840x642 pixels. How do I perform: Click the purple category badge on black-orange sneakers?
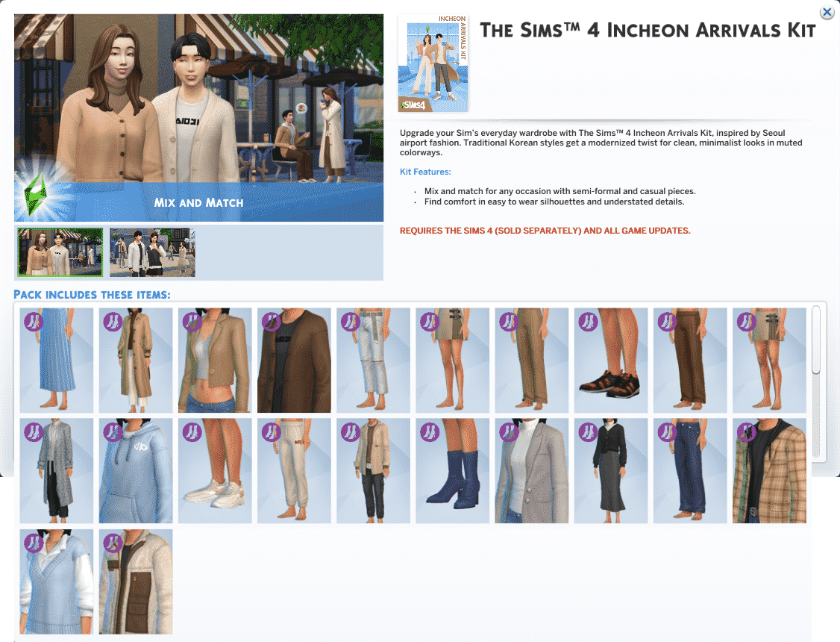[588, 322]
